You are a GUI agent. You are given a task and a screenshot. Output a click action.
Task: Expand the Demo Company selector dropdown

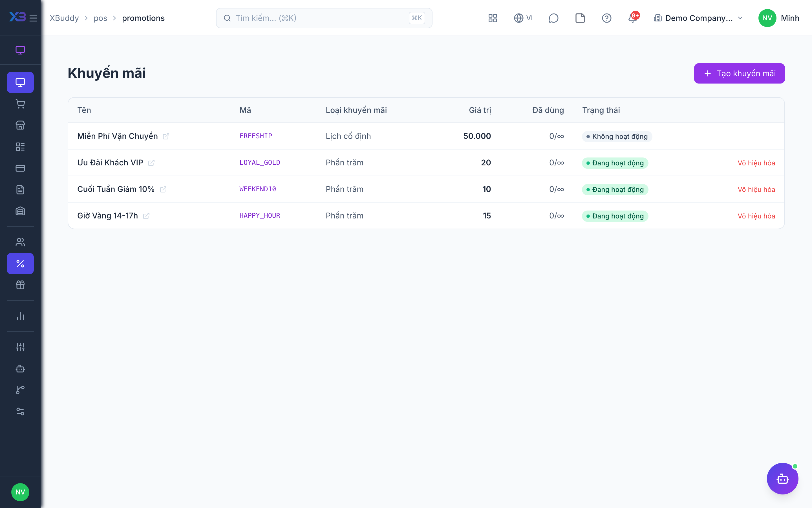tap(698, 18)
